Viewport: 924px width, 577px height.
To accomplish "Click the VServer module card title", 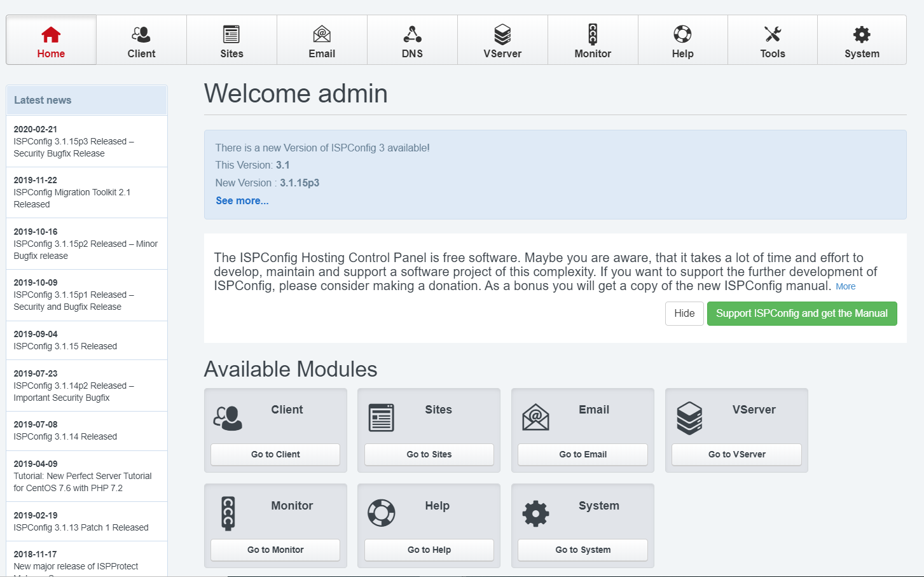I will 754,410.
